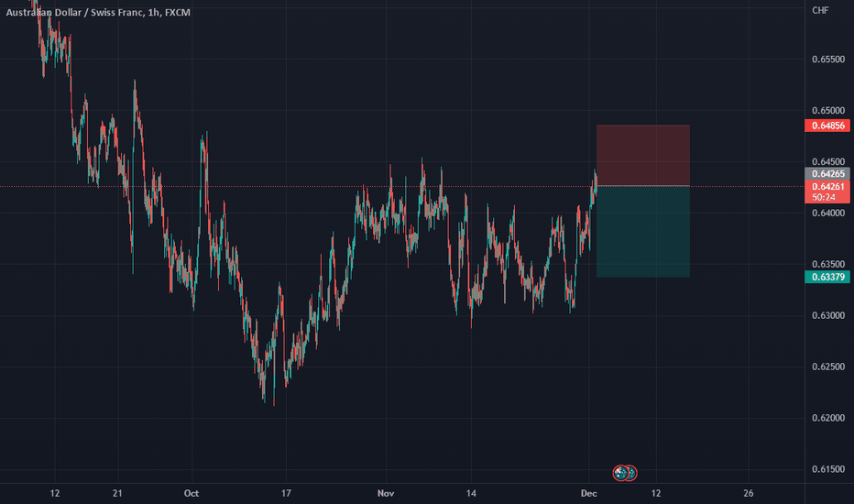Click the 50:24 bar countdown timer
Image resolution: width=854 pixels, height=504 pixels.
pyautogui.click(x=823, y=197)
